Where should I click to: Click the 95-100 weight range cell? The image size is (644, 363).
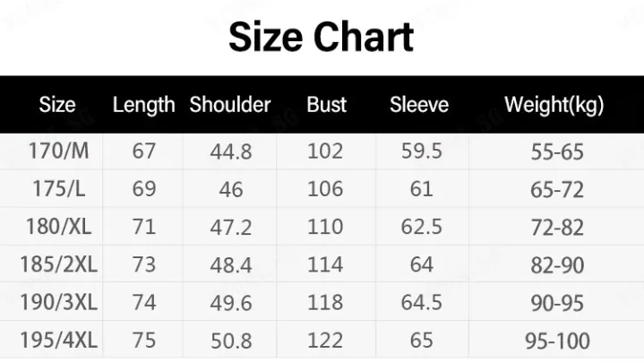coord(557,341)
